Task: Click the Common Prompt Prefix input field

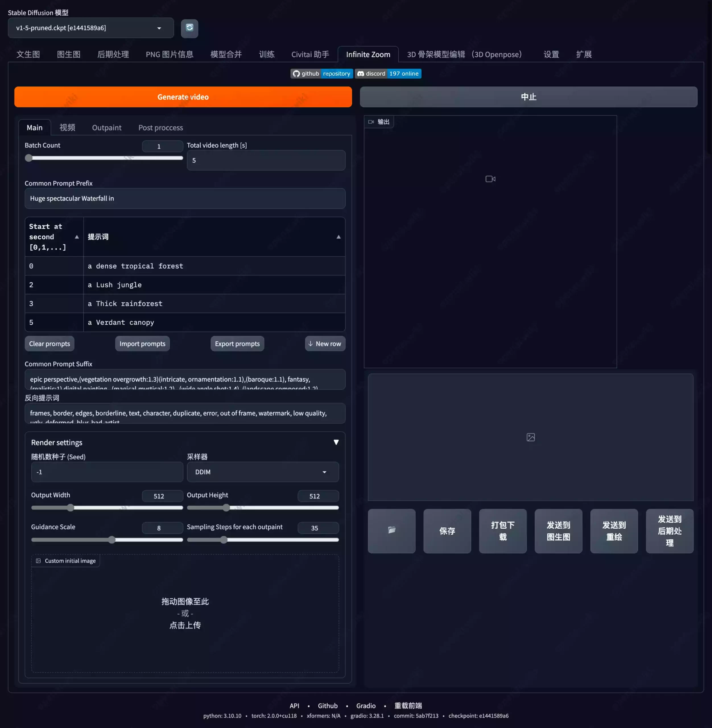Action: 185,198
